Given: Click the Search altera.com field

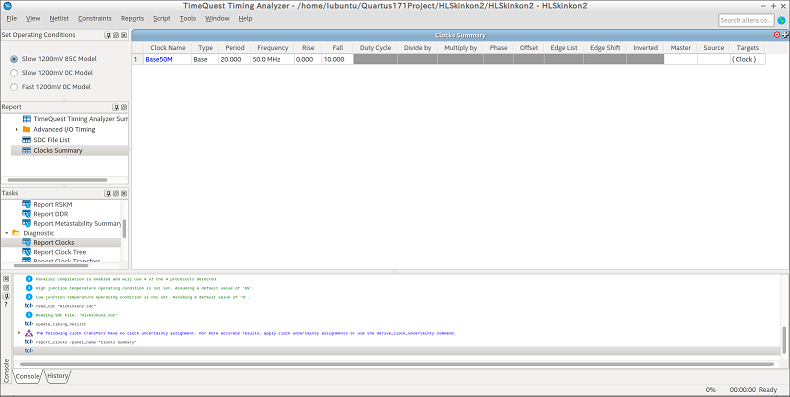Looking at the screenshot, I should click(x=746, y=20).
